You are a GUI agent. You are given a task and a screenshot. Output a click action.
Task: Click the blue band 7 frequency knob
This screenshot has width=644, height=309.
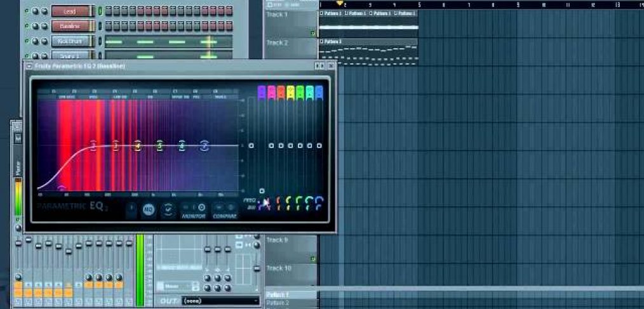click(319, 200)
